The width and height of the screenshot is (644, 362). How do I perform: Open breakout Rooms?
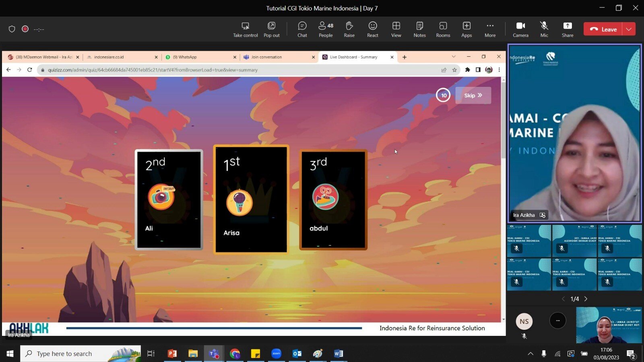click(x=443, y=29)
